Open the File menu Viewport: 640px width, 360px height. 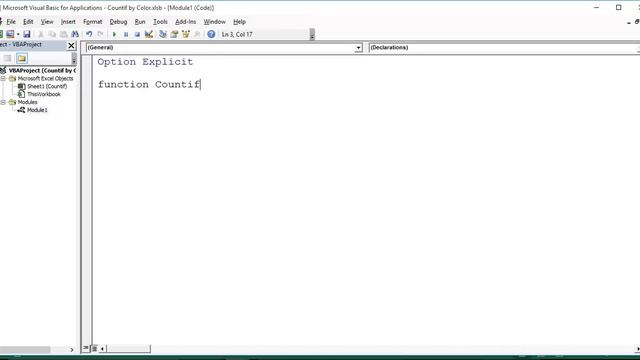(x=11, y=22)
